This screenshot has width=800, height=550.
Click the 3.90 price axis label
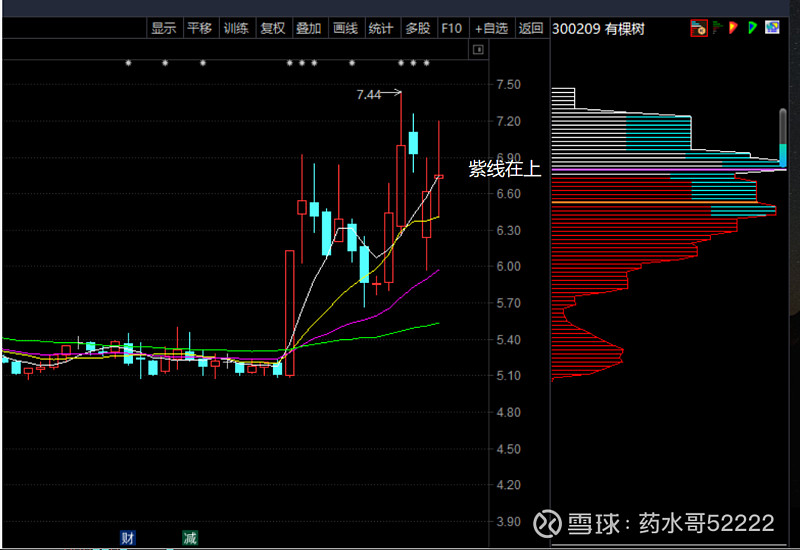point(509,521)
